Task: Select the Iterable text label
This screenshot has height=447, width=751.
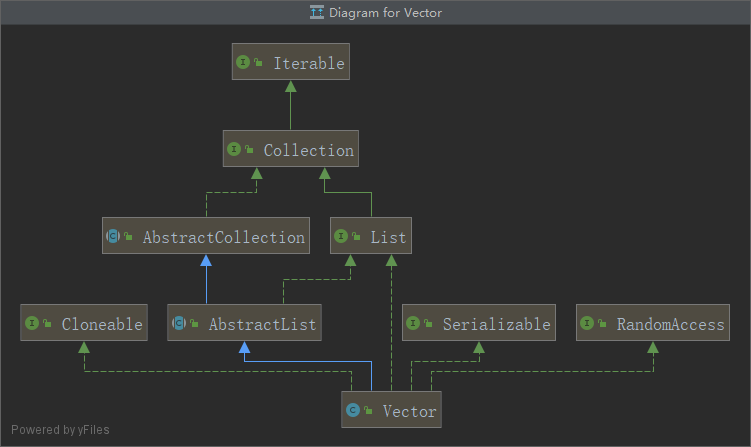Action: pyautogui.click(x=309, y=63)
